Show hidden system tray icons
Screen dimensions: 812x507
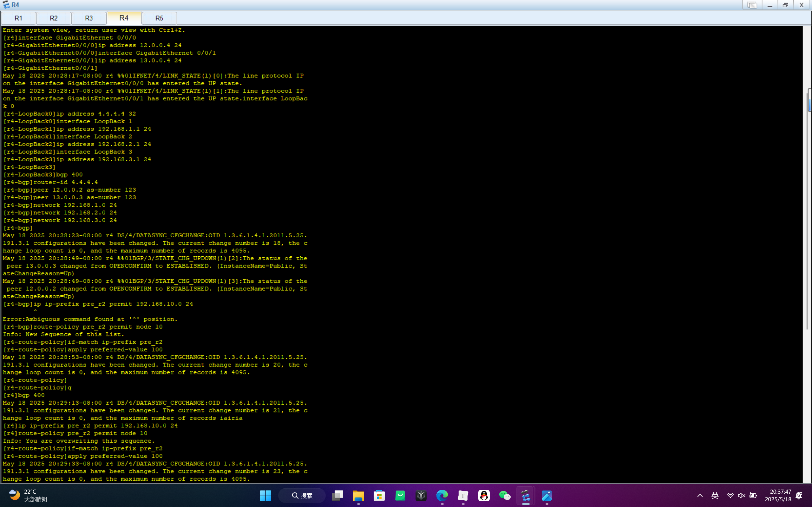[x=700, y=496]
